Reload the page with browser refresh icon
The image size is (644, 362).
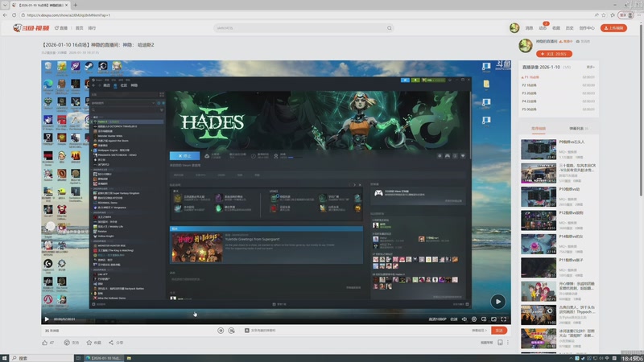tap(14, 14)
